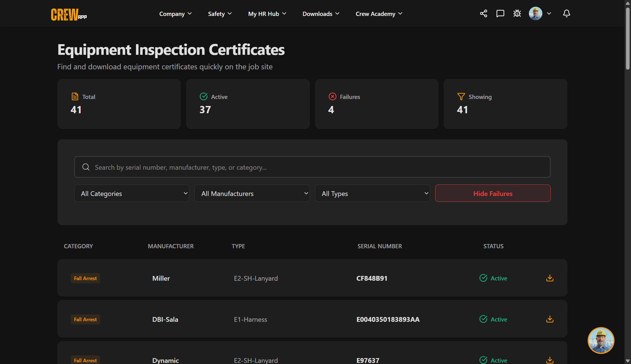The image size is (631, 364).
Task: Click the bug report icon
Action: click(517, 13)
